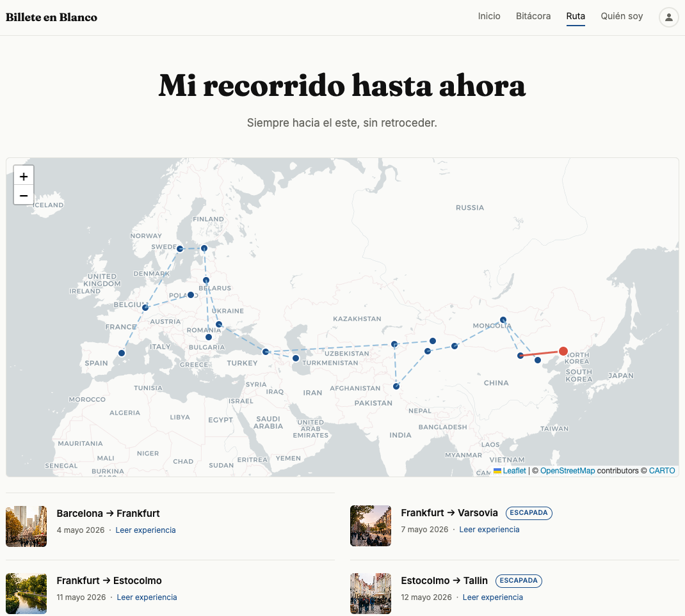Click the map zoom in plus button
The height and width of the screenshot is (616, 685).
point(24,176)
